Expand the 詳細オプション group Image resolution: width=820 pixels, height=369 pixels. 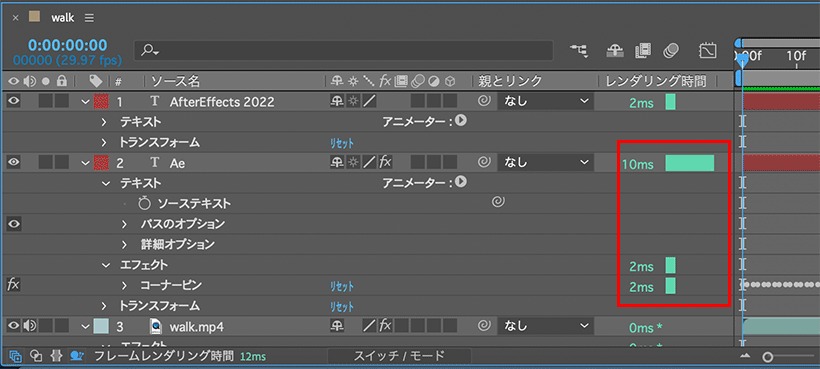click(124, 245)
